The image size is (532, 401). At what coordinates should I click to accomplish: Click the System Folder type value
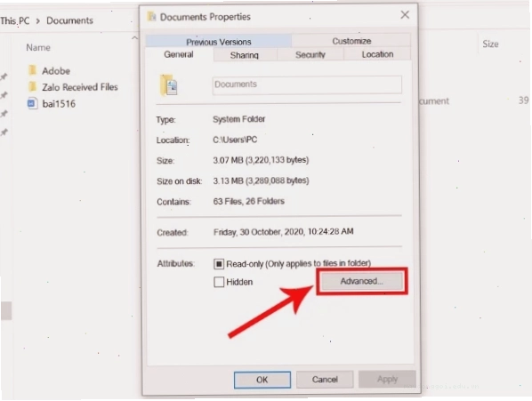(x=238, y=119)
